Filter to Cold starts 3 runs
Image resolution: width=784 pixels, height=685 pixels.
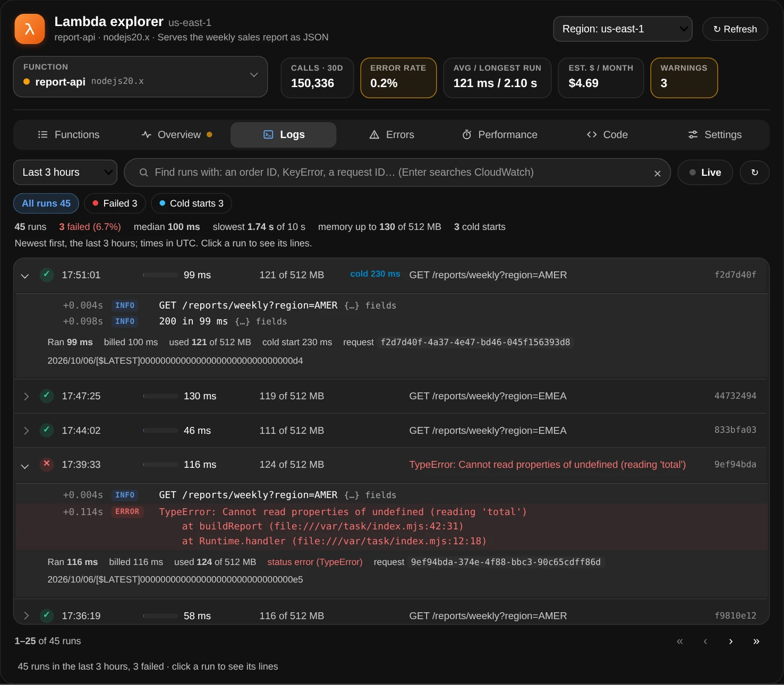(x=191, y=203)
